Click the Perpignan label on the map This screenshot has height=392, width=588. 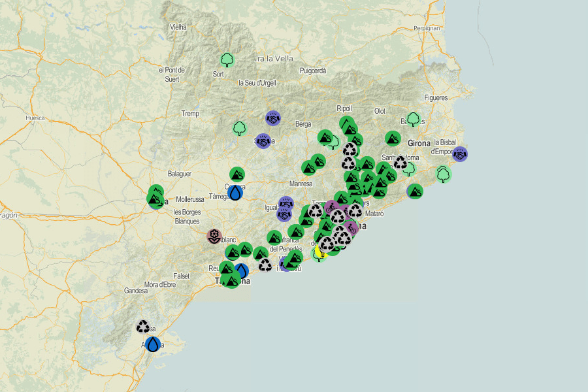[427, 29]
